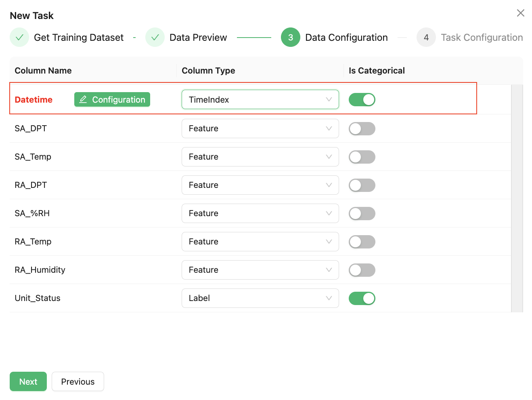Expand RA_DPT column type chevron
532x400 pixels.
[x=329, y=185]
